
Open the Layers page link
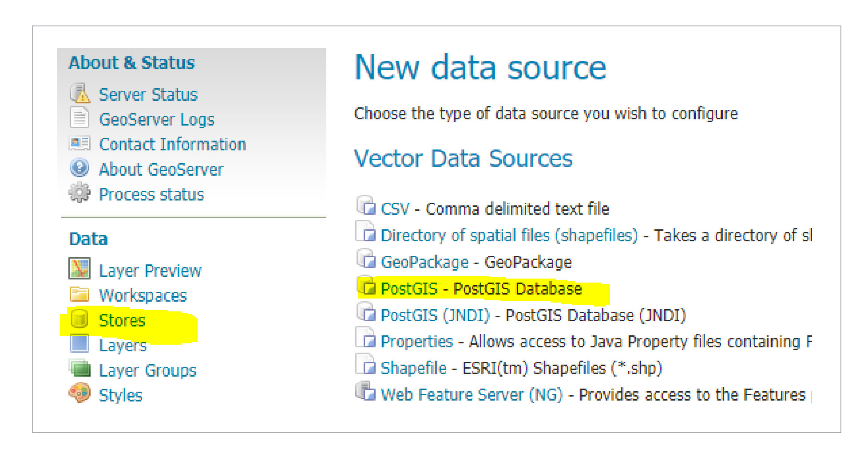click(123, 345)
